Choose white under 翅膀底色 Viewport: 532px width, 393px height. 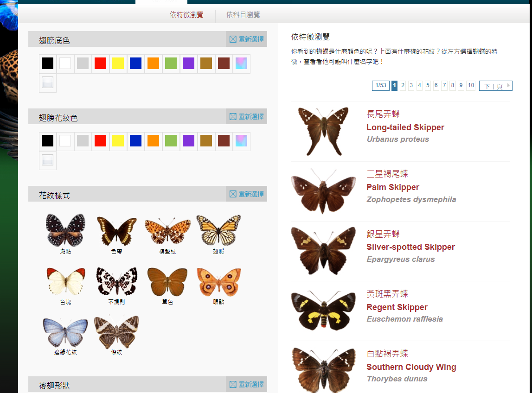tap(65, 63)
